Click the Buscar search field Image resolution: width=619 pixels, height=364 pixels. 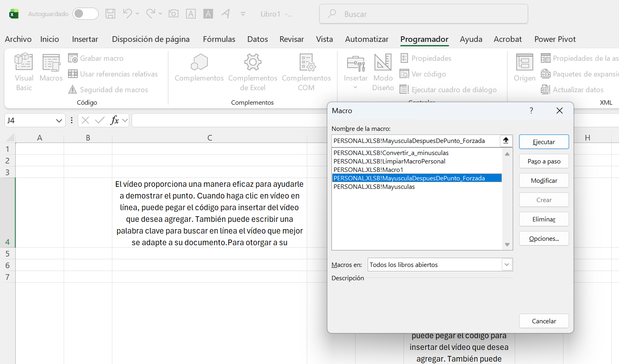click(423, 14)
